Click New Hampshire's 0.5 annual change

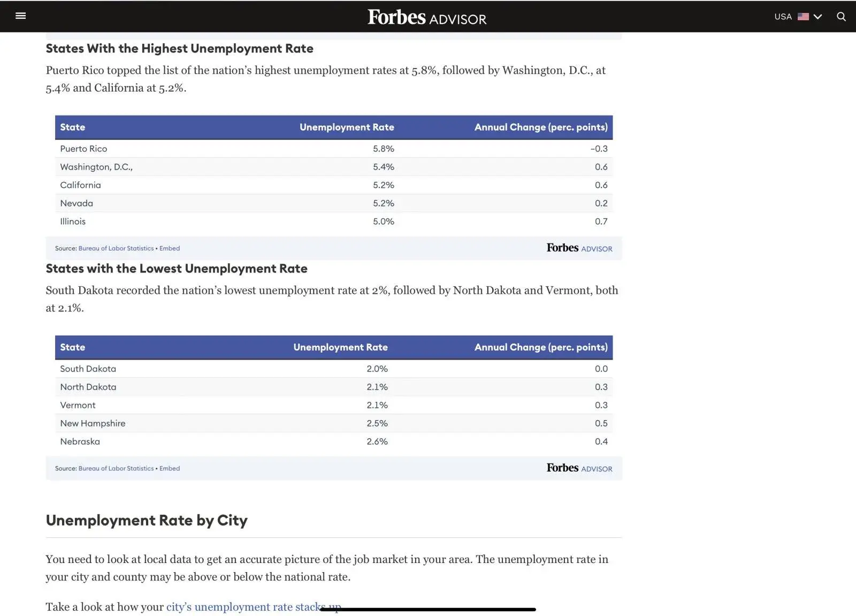[601, 423]
